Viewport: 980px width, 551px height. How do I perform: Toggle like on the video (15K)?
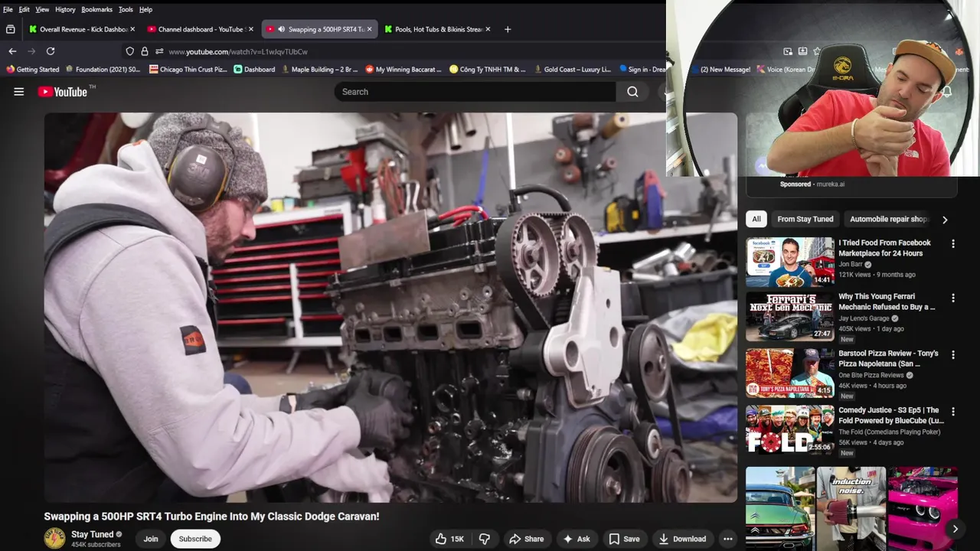[x=449, y=539]
